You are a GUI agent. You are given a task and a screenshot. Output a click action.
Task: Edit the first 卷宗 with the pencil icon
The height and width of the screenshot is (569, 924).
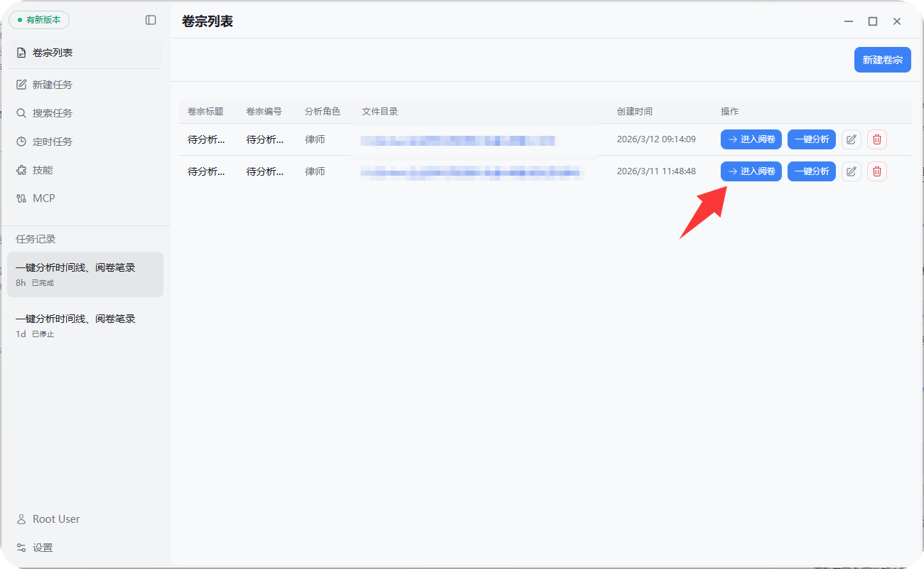click(x=851, y=139)
